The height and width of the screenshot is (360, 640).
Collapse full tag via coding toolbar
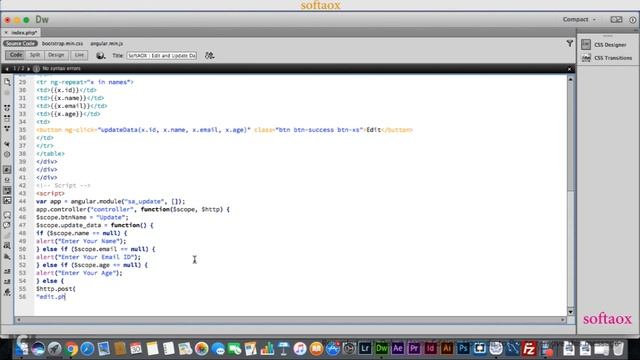click(x=7, y=108)
